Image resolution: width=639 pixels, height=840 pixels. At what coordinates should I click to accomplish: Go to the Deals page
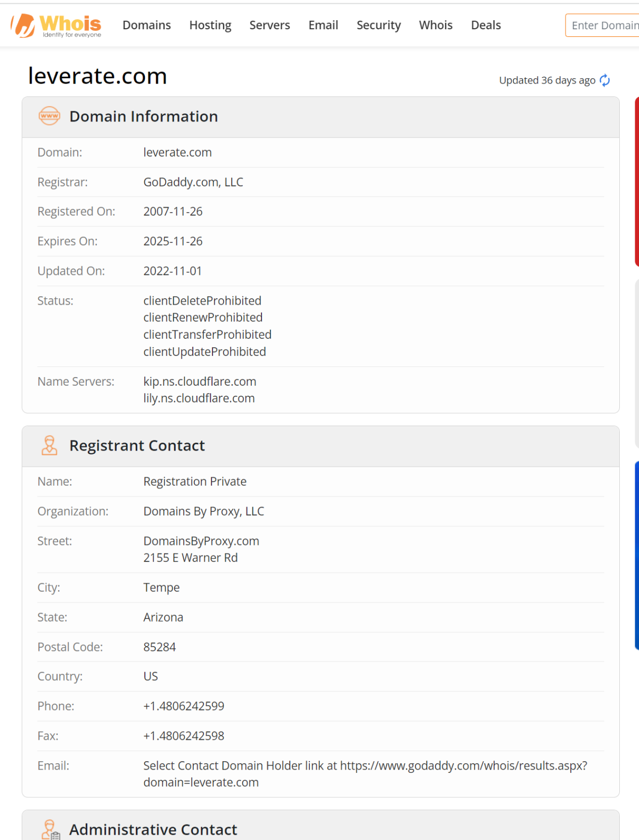tap(486, 25)
